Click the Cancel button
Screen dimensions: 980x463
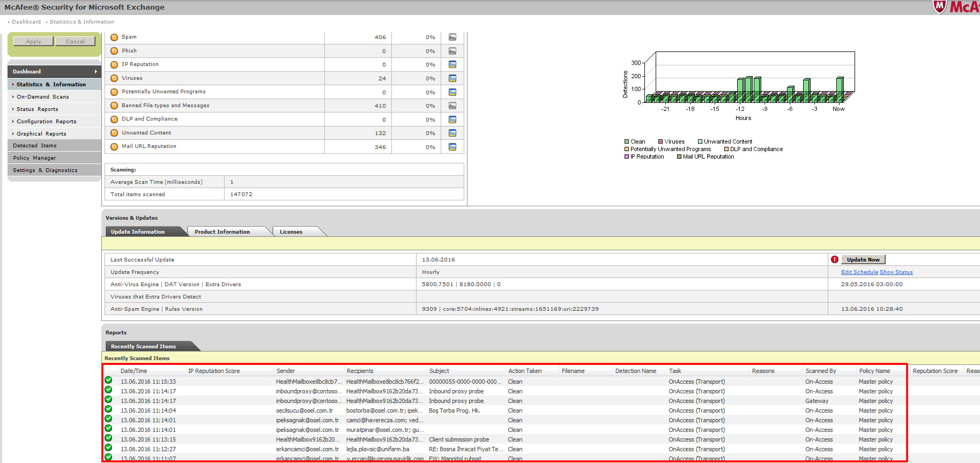(75, 41)
